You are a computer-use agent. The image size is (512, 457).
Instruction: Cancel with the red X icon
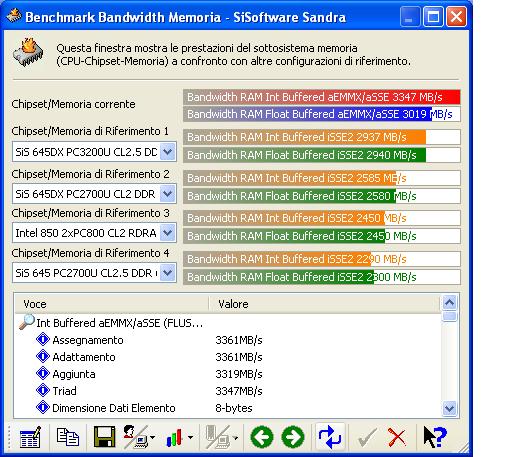(397, 437)
